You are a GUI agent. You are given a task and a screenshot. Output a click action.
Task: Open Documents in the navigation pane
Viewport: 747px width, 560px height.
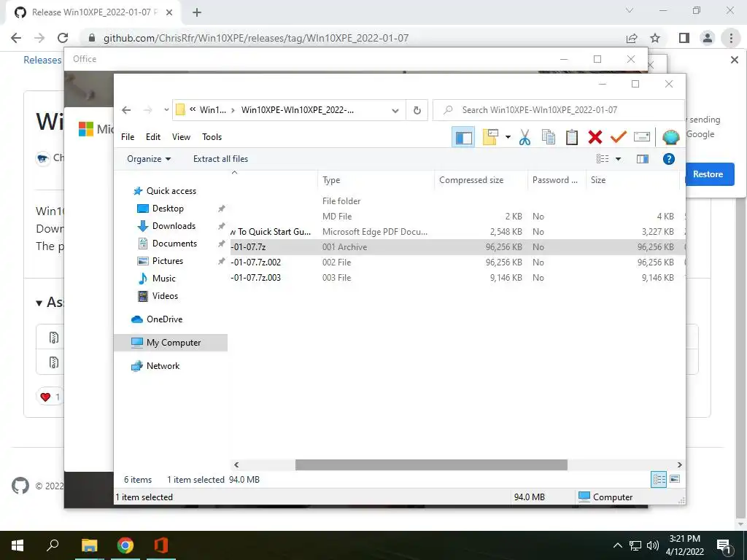[174, 244]
